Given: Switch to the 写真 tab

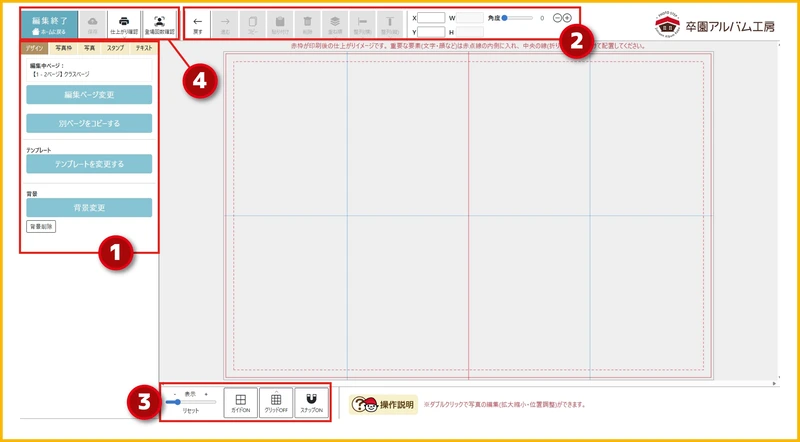Looking at the screenshot, I should pyautogui.click(x=89, y=48).
